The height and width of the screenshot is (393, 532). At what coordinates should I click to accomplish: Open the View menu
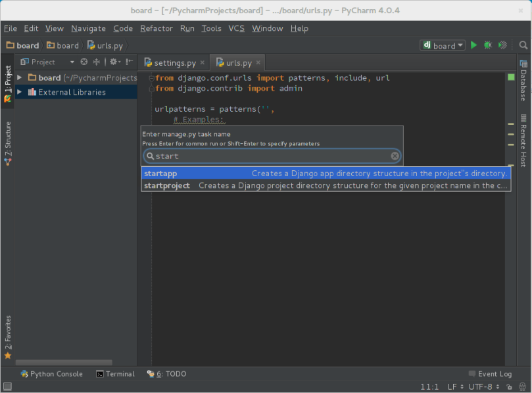[55, 28]
